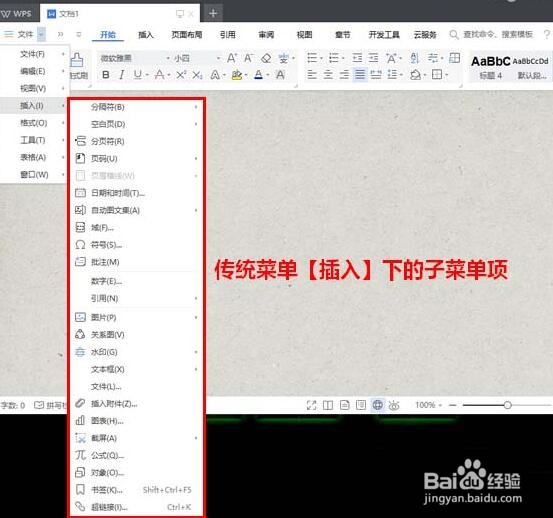Select 日期和时间(T) menu entry
This screenshot has height=518, width=553.
[x=137, y=193]
